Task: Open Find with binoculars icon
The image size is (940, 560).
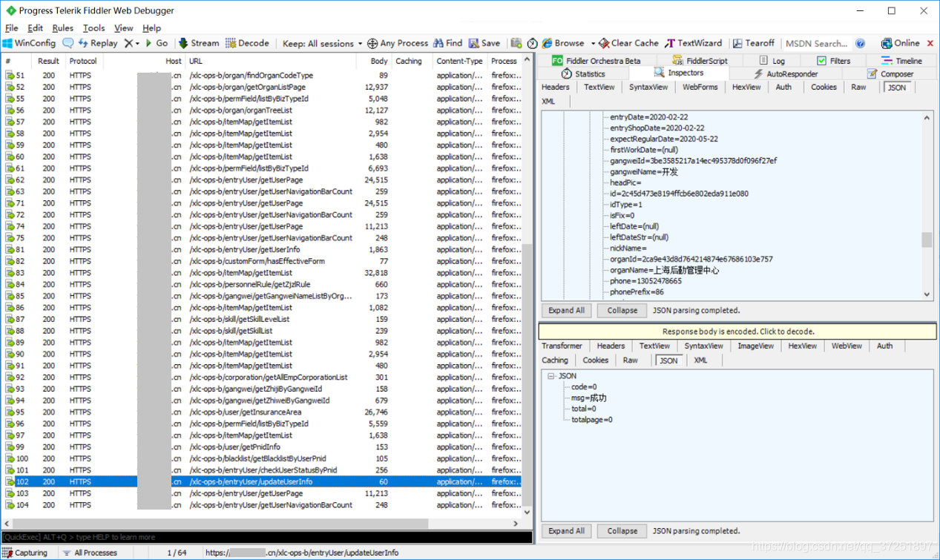Action: (448, 43)
